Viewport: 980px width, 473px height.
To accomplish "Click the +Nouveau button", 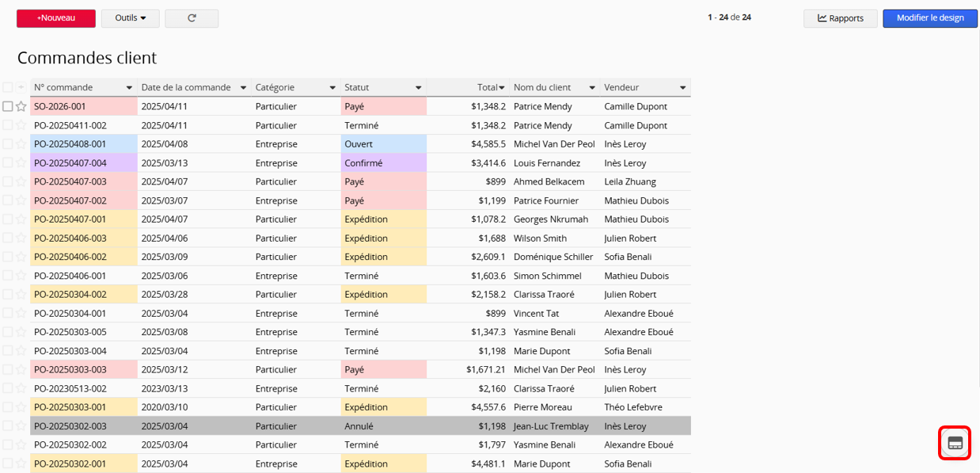I will point(56,18).
